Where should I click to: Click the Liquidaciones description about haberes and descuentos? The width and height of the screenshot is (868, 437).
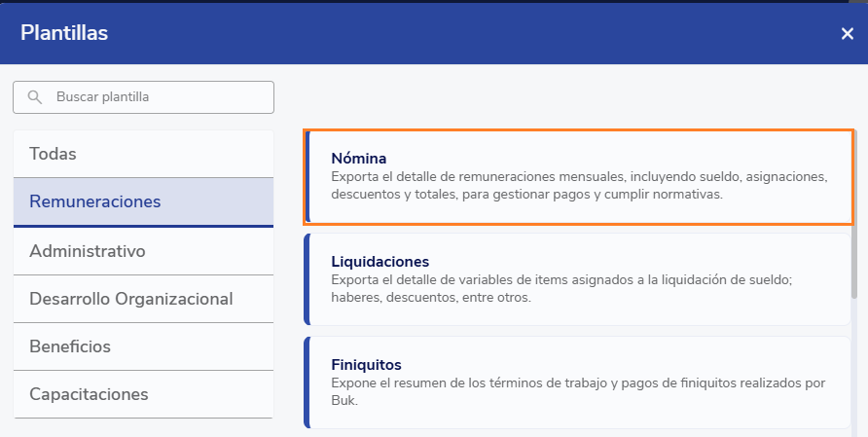pos(561,289)
